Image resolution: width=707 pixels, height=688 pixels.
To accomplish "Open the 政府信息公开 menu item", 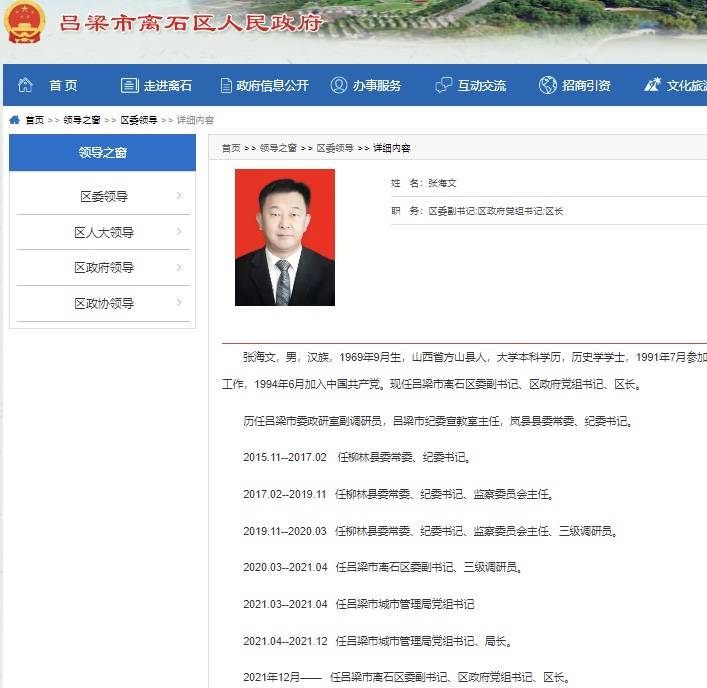I will pyautogui.click(x=272, y=85).
